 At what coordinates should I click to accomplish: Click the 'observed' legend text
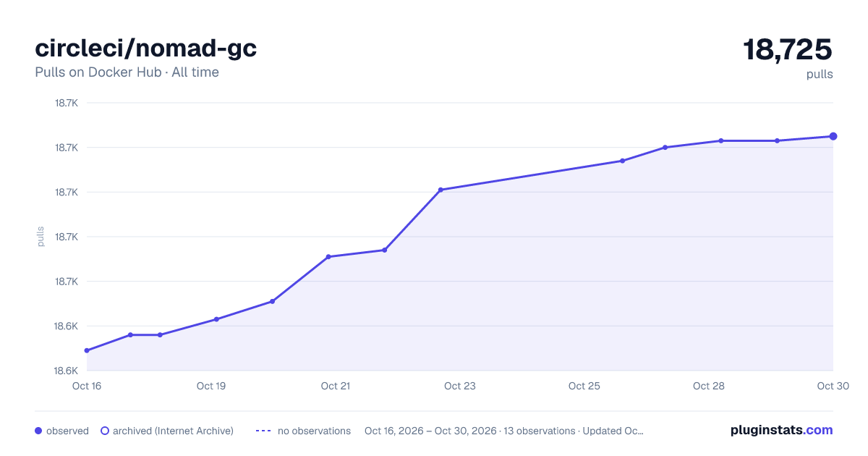point(67,431)
